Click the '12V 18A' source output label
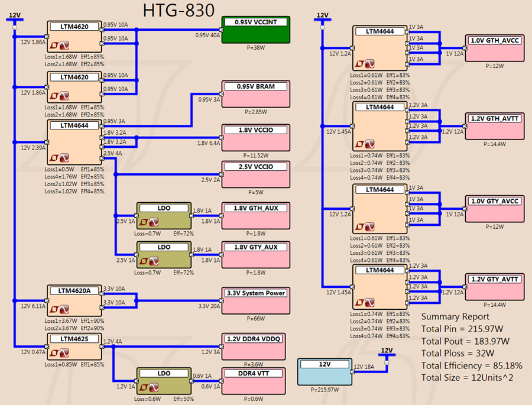This screenshot has height=405, width=532. pyautogui.click(x=364, y=367)
